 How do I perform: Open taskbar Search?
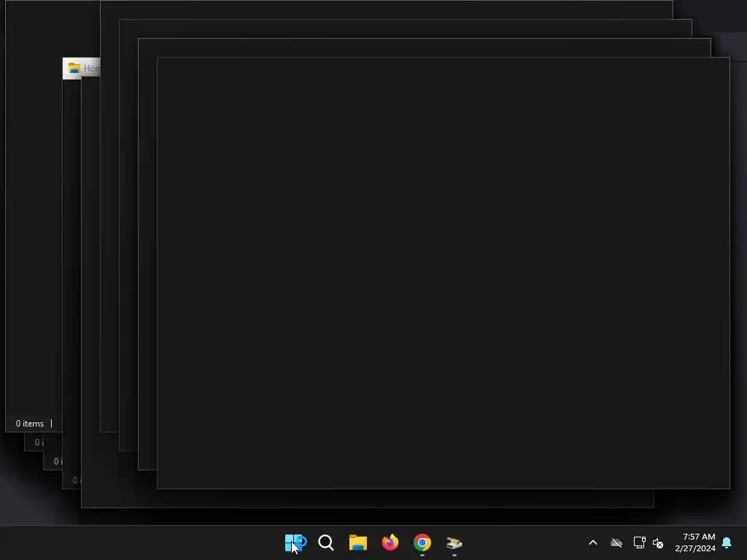point(326,542)
